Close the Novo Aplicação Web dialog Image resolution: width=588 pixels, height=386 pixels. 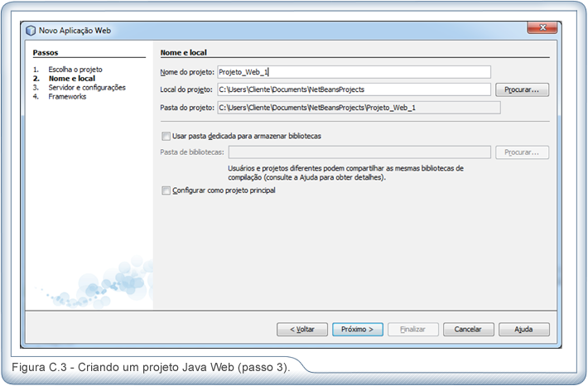point(542,27)
